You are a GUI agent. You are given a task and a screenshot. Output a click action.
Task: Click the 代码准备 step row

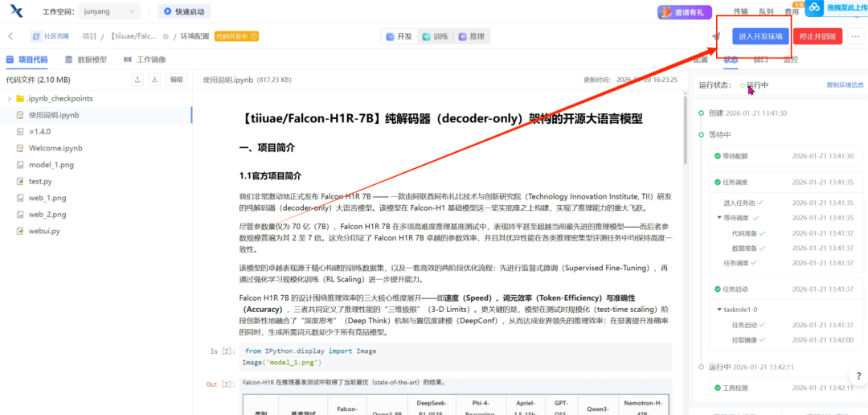click(792, 233)
